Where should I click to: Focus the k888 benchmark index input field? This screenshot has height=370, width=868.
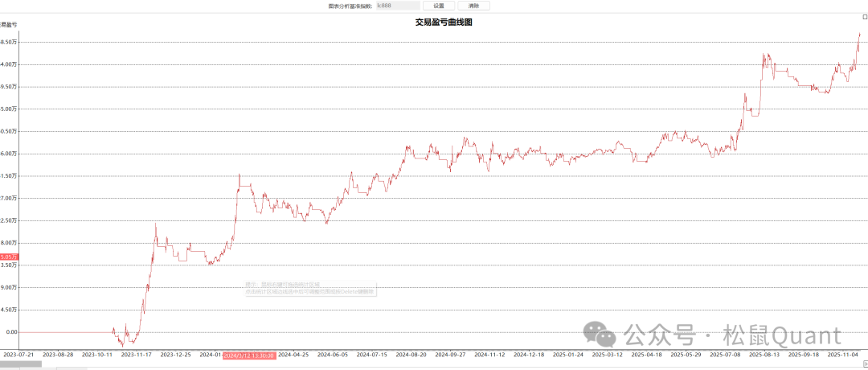click(x=397, y=6)
